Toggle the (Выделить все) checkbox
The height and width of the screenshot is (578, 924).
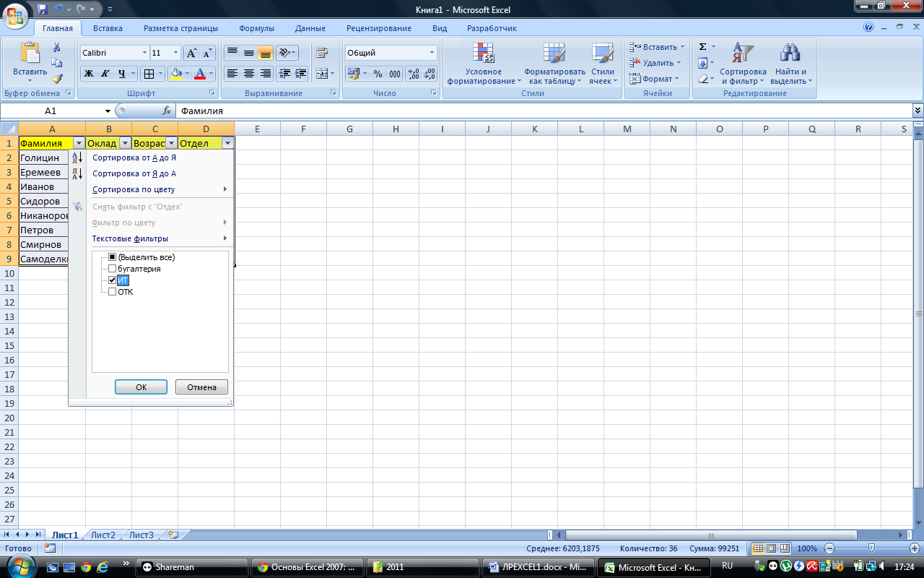(x=112, y=257)
